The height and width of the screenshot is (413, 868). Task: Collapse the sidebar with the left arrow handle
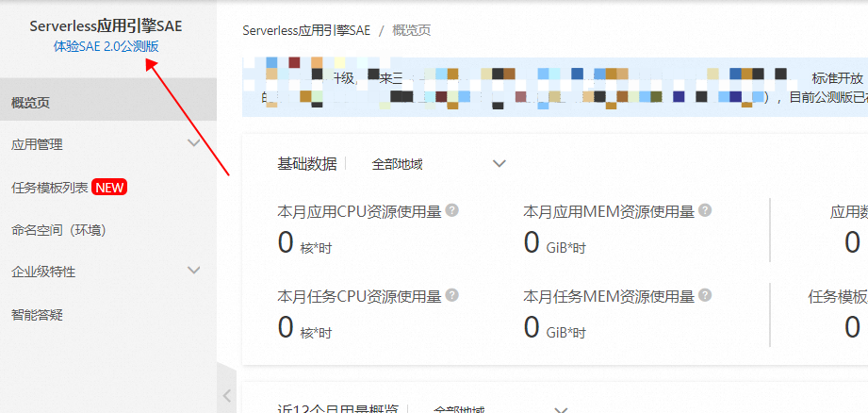click(226, 395)
